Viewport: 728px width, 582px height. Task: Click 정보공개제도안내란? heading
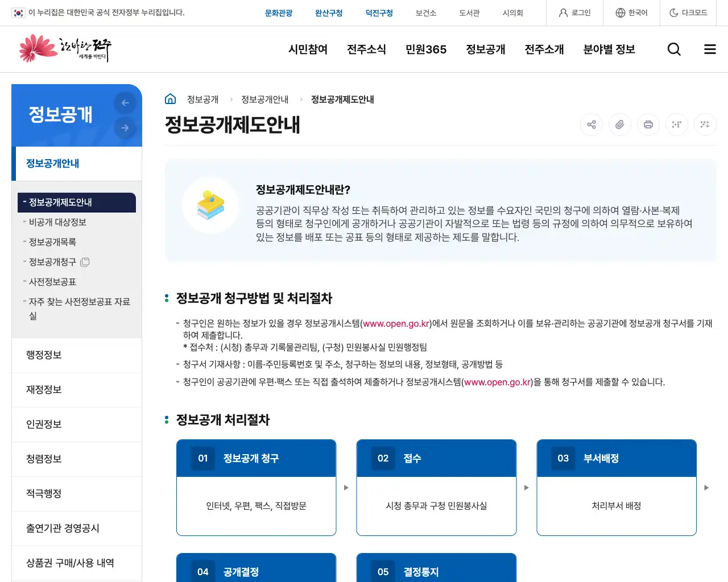click(303, 190)
